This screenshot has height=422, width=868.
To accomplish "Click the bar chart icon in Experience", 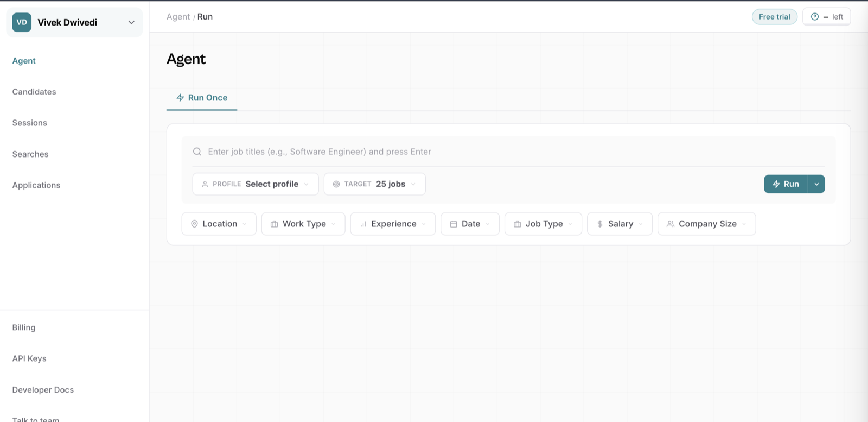I will click(363, 224).
